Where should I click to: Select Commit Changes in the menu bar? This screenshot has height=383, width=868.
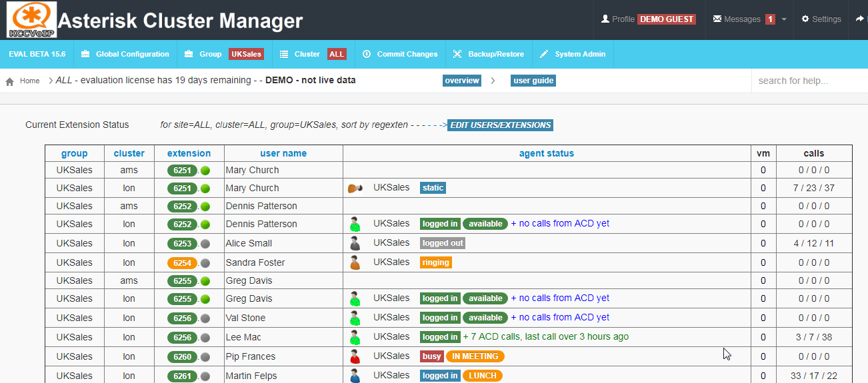point(401,54)
